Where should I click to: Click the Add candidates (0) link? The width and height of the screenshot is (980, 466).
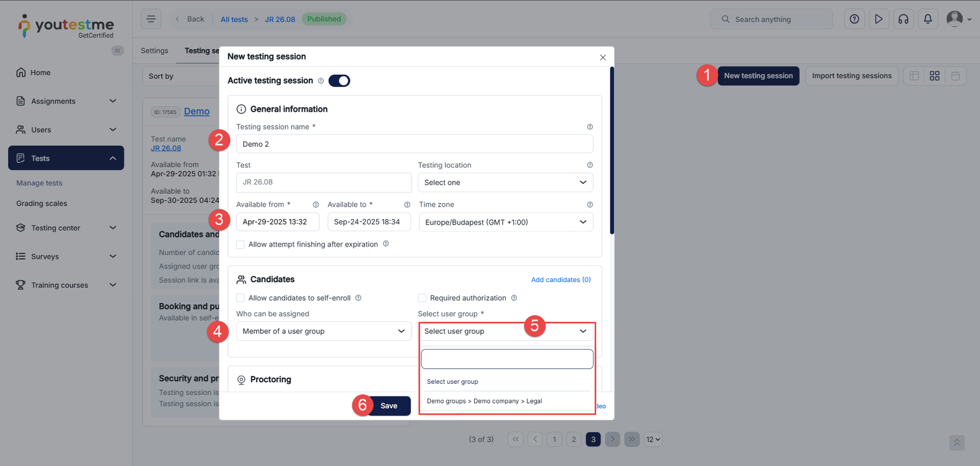(x=560, y=280)
